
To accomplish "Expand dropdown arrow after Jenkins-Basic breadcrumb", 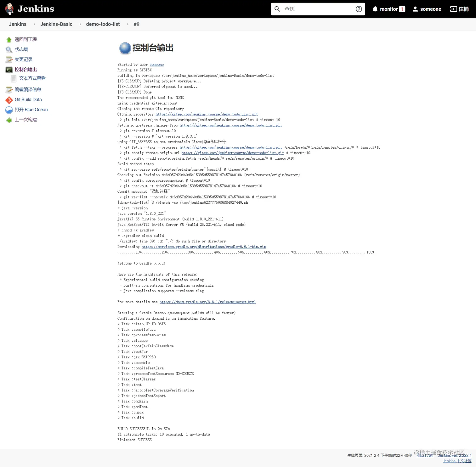I will (x=80, y=24).
